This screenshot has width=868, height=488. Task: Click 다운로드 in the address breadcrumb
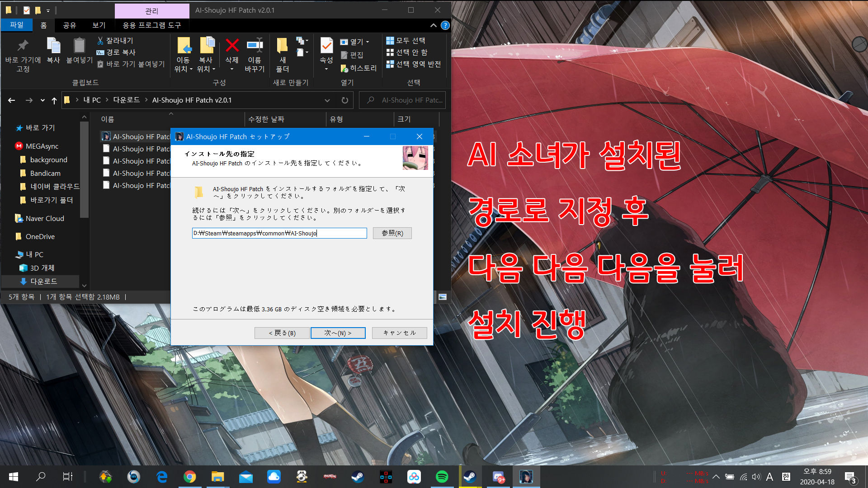[127, 100]
